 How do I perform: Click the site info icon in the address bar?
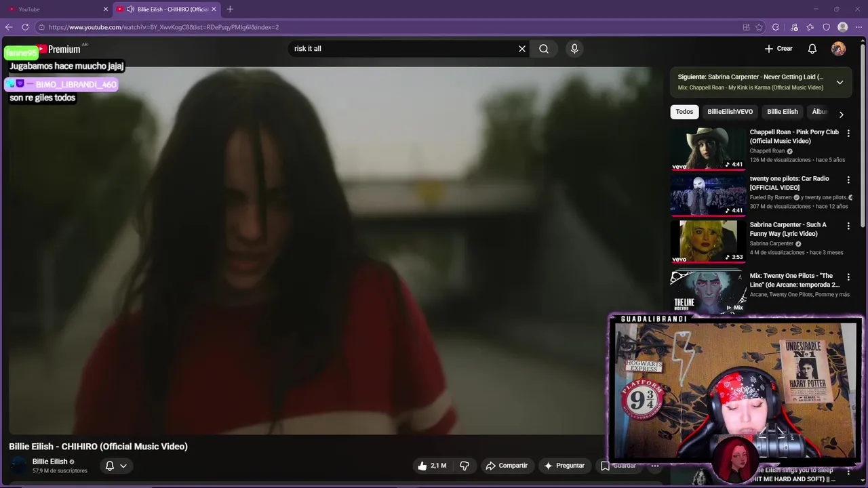coord(41,27)
